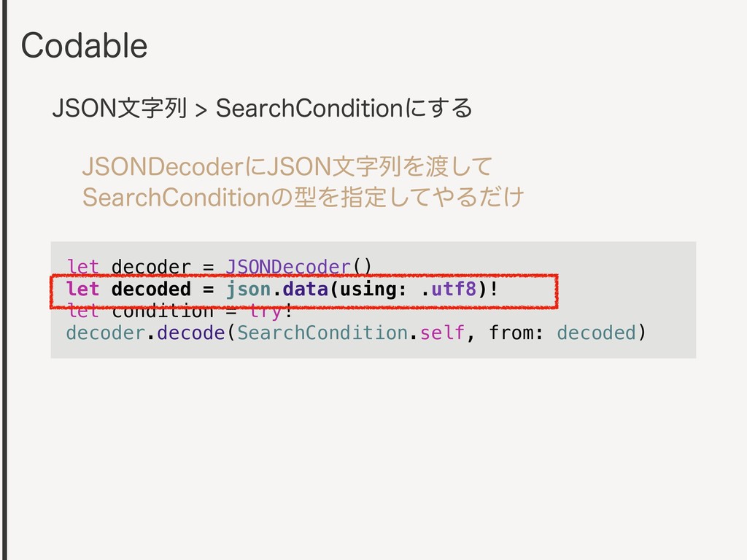
Task: Click the let keyword on first code line
Action: pyautogui.click(x=82, y=266)
